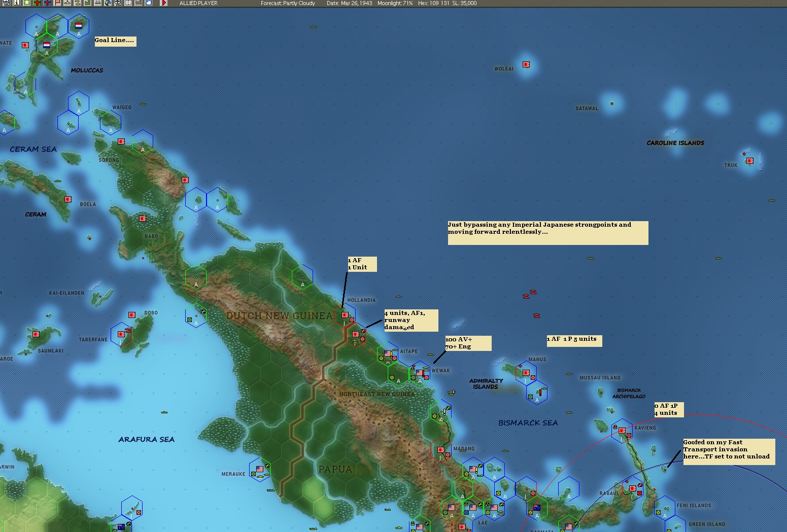
Task: Click the Japanese flag base at Babo
Action: click(143, 219)
